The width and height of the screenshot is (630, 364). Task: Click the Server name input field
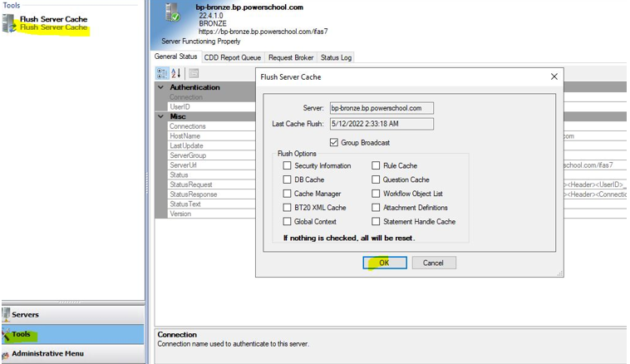click(x=381, y=108)
